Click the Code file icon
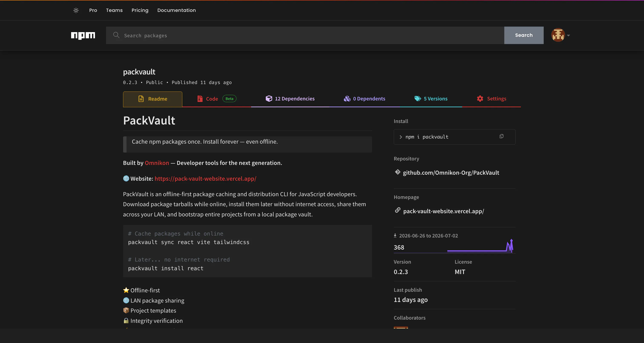 (x=200, y=99)
